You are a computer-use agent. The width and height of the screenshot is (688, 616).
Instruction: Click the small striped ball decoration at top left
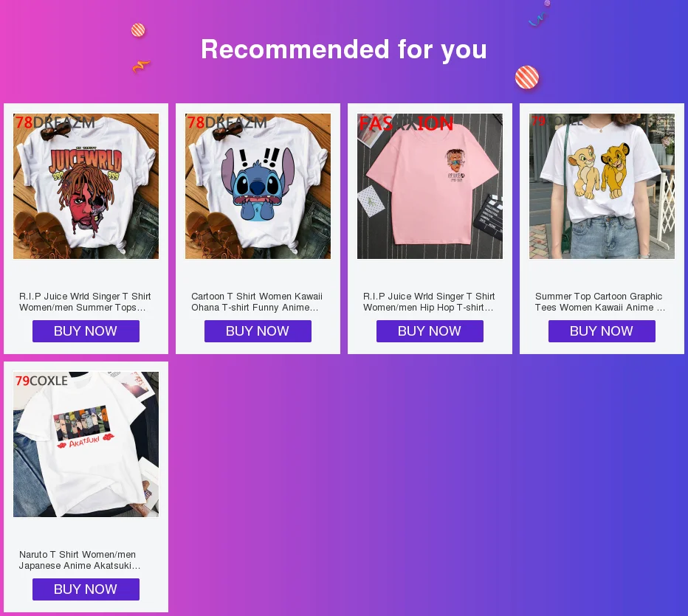click(x=138, y=30)
